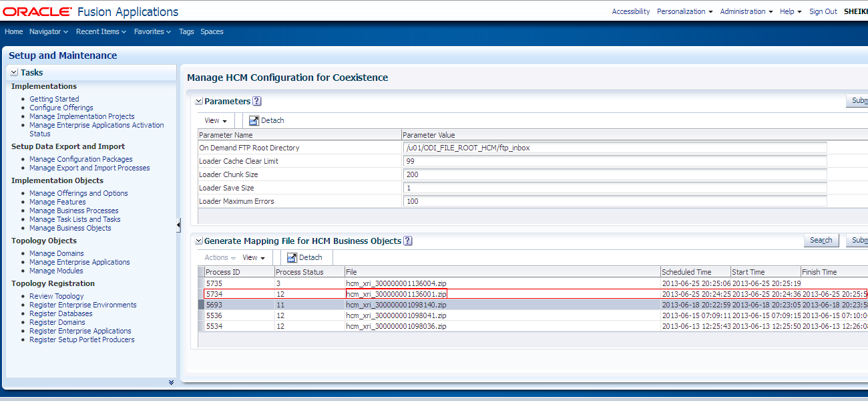Select row with Process ID 5536
The image size is (868, 401).
pos(533,315)
